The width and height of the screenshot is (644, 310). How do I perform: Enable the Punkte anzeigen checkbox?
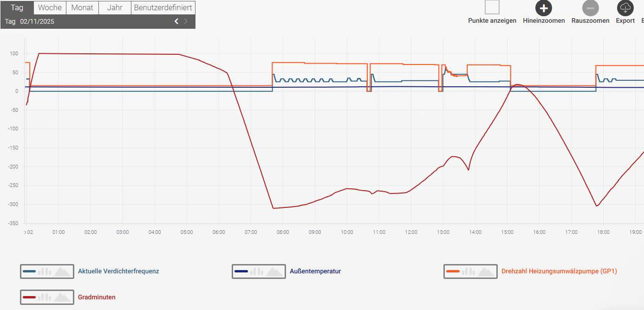tap(492, 8)
